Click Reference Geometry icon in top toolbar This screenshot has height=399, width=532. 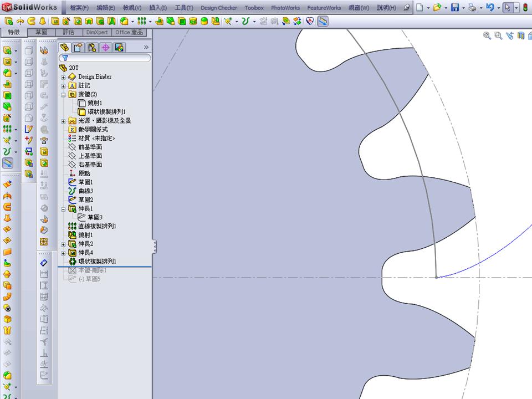pyautogui.click(x=228, y=22)
